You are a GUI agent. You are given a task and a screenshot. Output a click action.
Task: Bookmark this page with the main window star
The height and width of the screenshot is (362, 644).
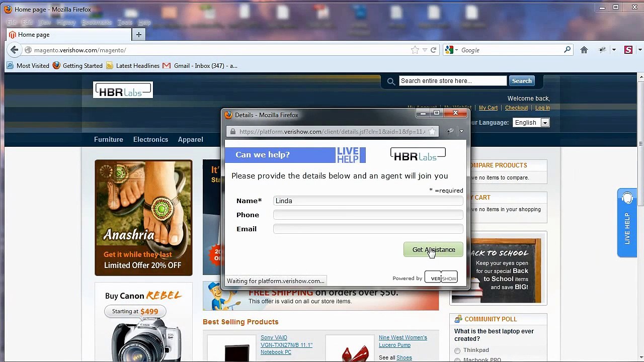[415, 50]
